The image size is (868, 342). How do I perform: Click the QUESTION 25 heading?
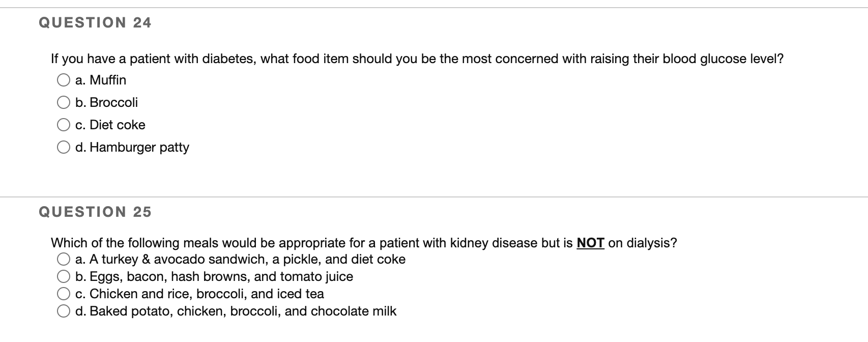(95, 212)
